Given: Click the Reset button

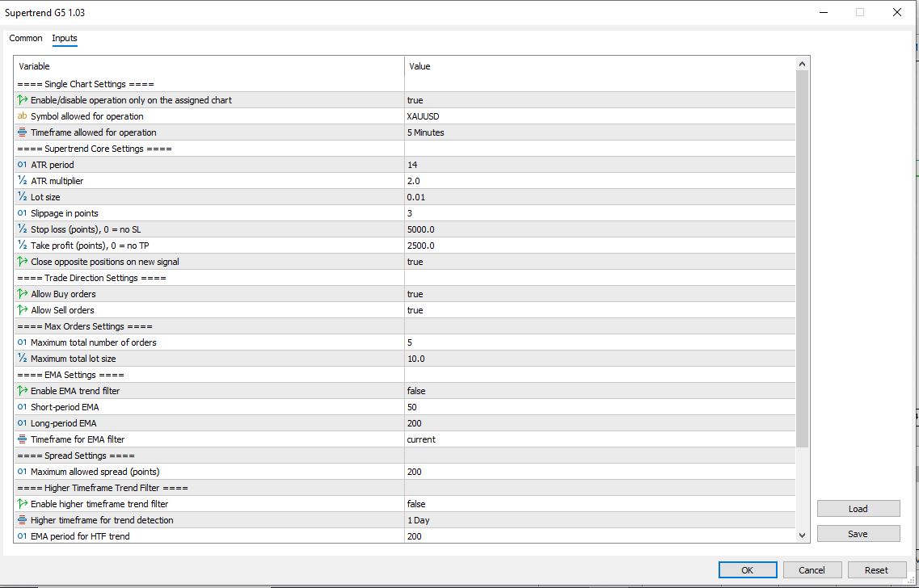Looking at the screenshot, I should click(876, 570).
